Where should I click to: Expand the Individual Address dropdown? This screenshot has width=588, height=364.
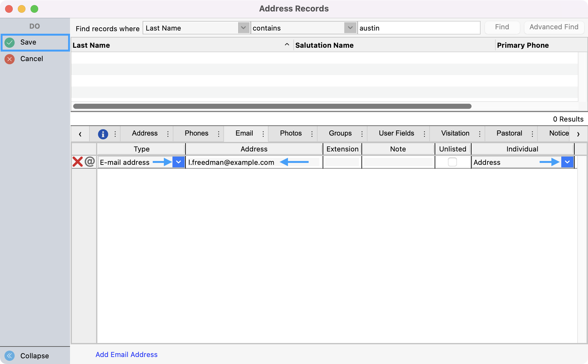point(567,162)
